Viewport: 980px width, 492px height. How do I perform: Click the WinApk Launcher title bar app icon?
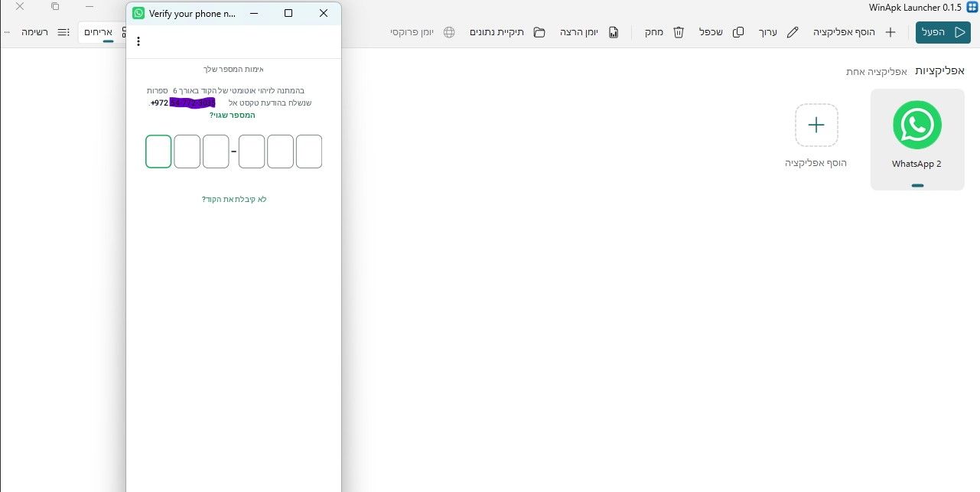click(x=972, y=7)
